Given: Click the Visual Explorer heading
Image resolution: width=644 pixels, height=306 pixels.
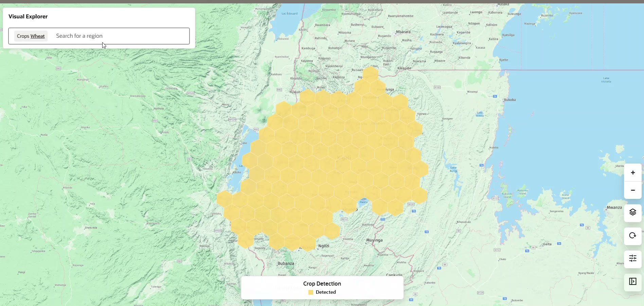Looking at the screenshot, I should [28, 16].
